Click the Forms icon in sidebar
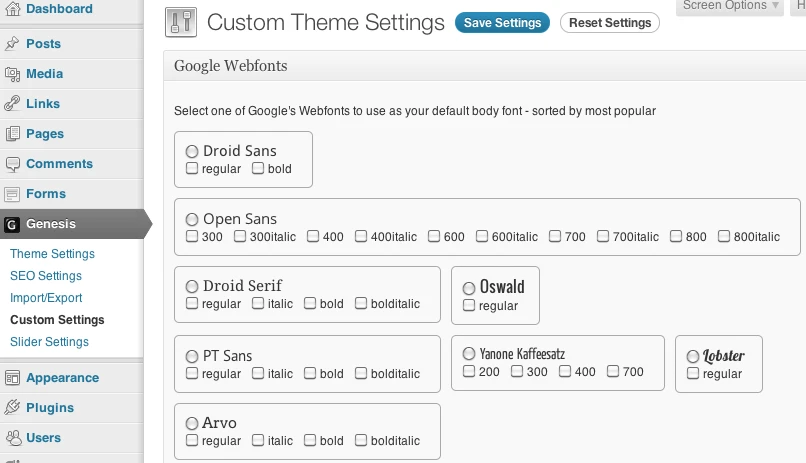 [12, 194]
